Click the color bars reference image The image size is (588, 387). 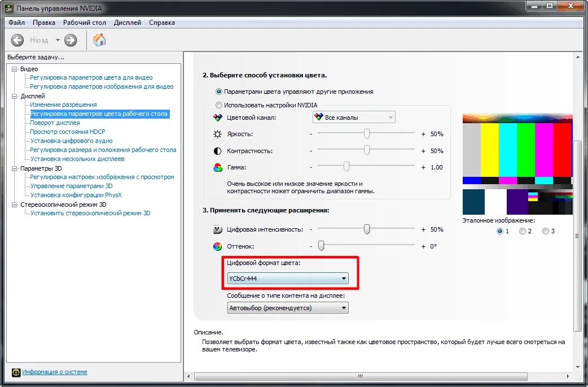pyautogui.click(x=517, y=164)
